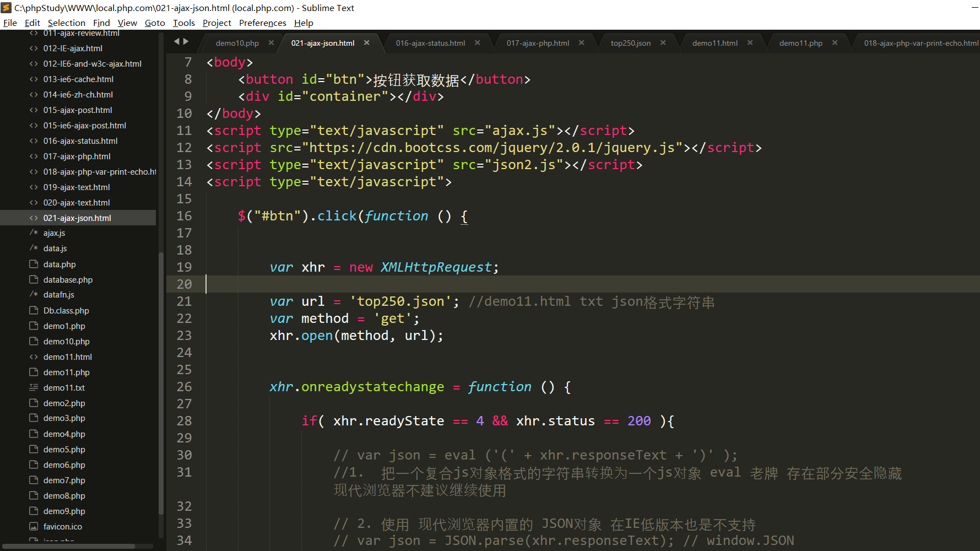Image resolution: width=980 pixels, height=551 pixels.
Task: Open the Goto menu
Action: (x=155, y=23)
